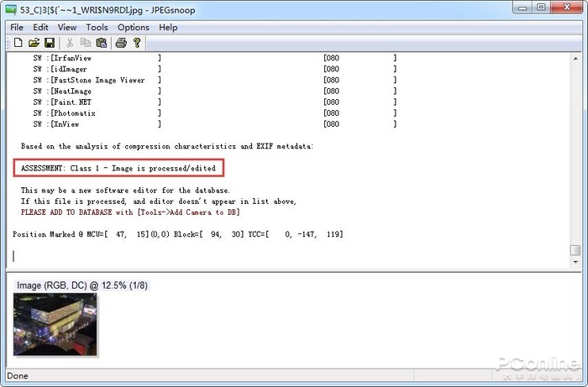Click the About question mark icon

click(137, 43)
